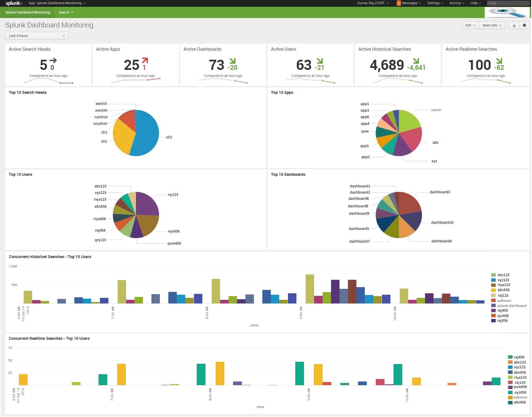
Task: Select raj456 swatch in realtime legend
Action: click(511, 358)
